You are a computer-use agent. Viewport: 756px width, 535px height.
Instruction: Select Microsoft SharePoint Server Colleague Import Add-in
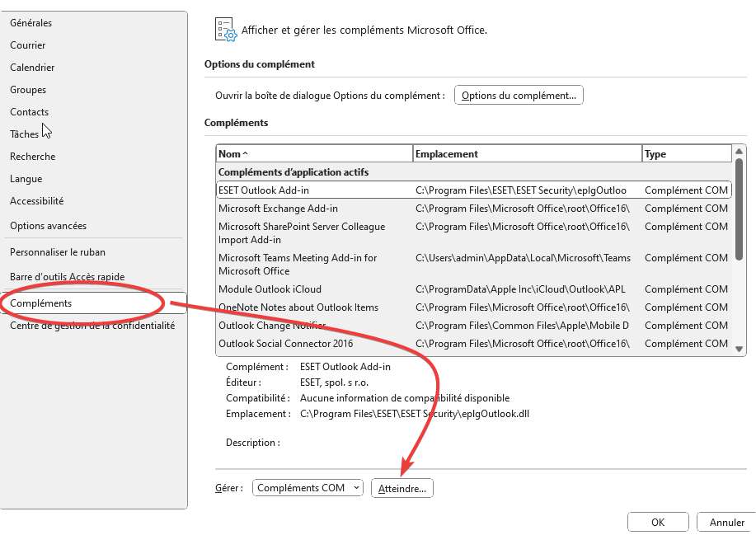[474, 232]
